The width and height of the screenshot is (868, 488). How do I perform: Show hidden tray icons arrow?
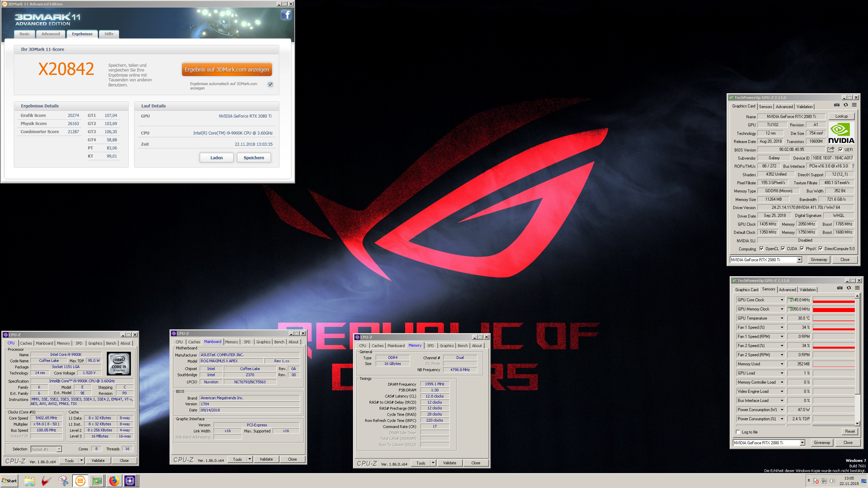[x=809, y=481]
